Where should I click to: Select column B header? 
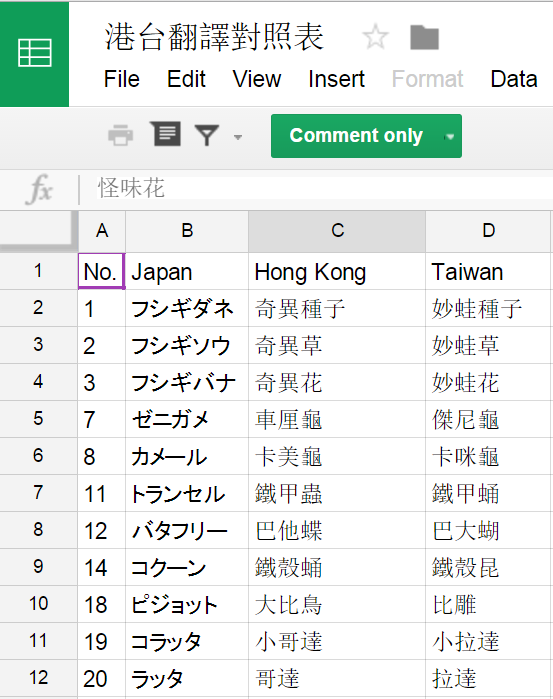click(x=187, y=231)
